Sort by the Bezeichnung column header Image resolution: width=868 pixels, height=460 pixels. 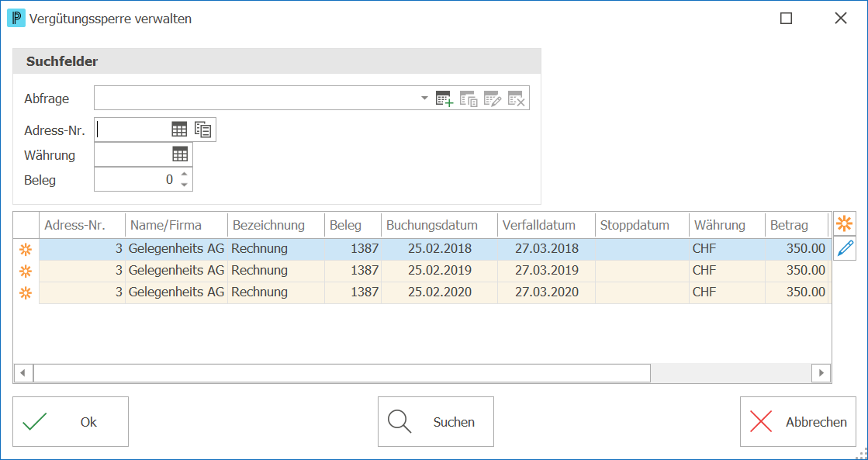click(275, 225)
